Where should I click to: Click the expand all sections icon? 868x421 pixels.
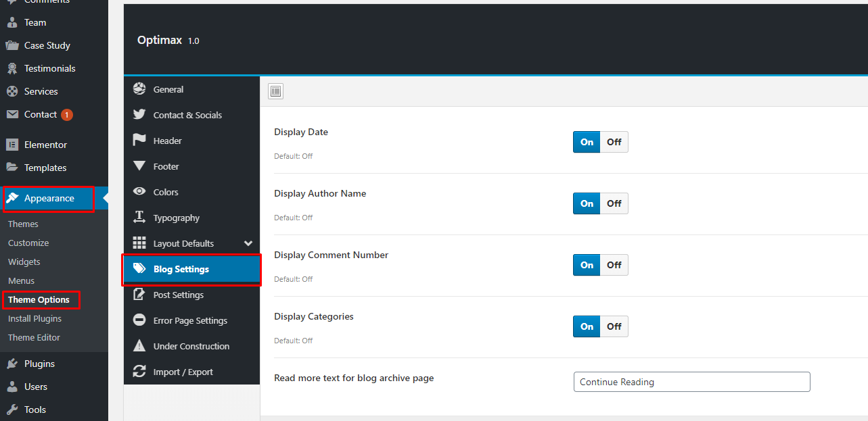275,91
